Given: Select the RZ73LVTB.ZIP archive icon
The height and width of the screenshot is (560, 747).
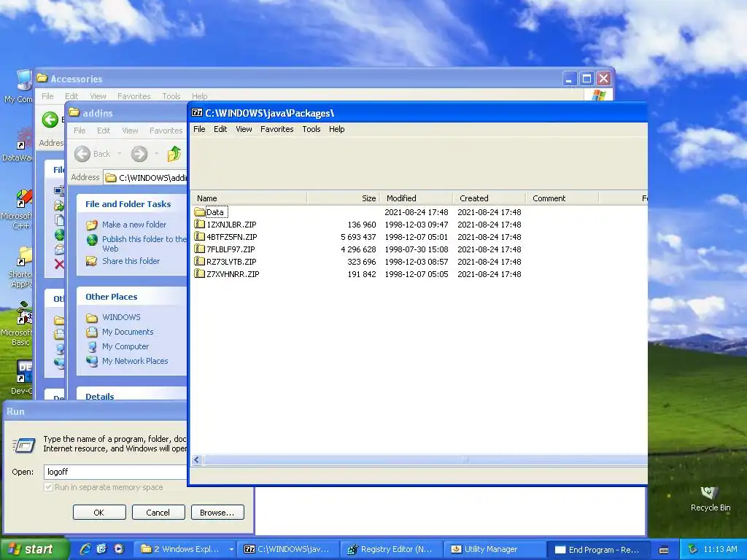Looking at the screenshot, I should click(x=200, y=262).
